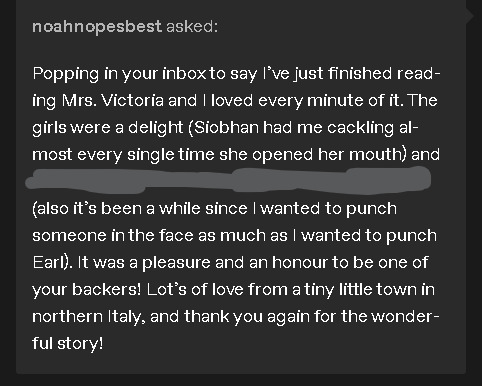The width and height of the screenshot is (482, 386).
Task: Click the closing words "ful story!"
Action: click(68, 343)
